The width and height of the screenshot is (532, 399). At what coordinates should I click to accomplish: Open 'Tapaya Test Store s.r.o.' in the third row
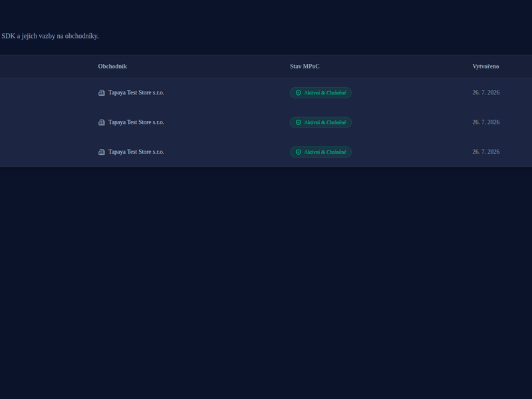pos(136,152)
